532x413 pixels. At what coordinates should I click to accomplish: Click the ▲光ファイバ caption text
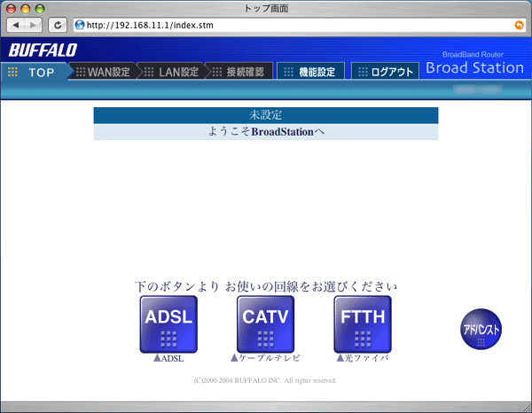[363, 358]
